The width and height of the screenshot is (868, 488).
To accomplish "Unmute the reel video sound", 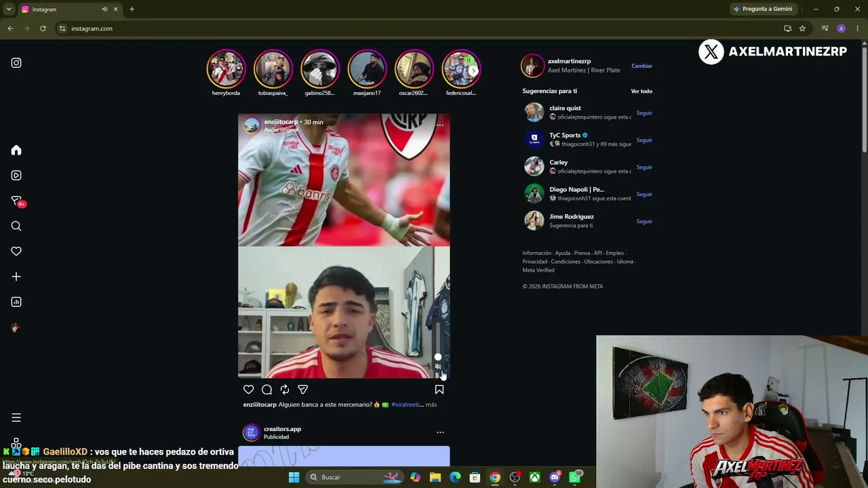I will coord(438,367).
